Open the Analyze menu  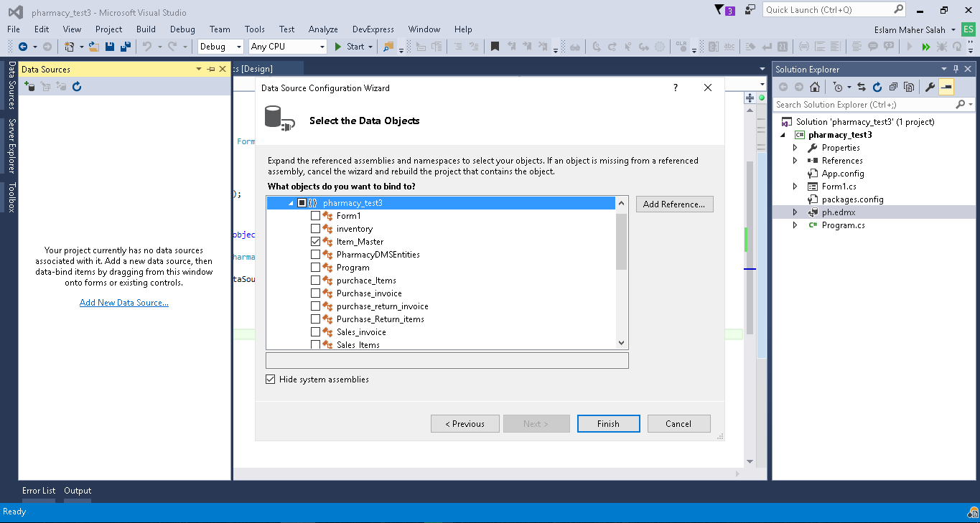click(x=323, y=29)
